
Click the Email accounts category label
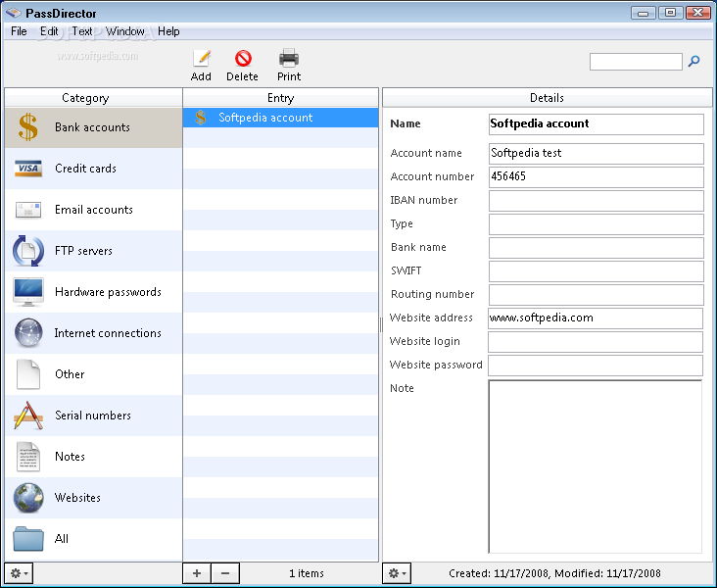(94, 210)
